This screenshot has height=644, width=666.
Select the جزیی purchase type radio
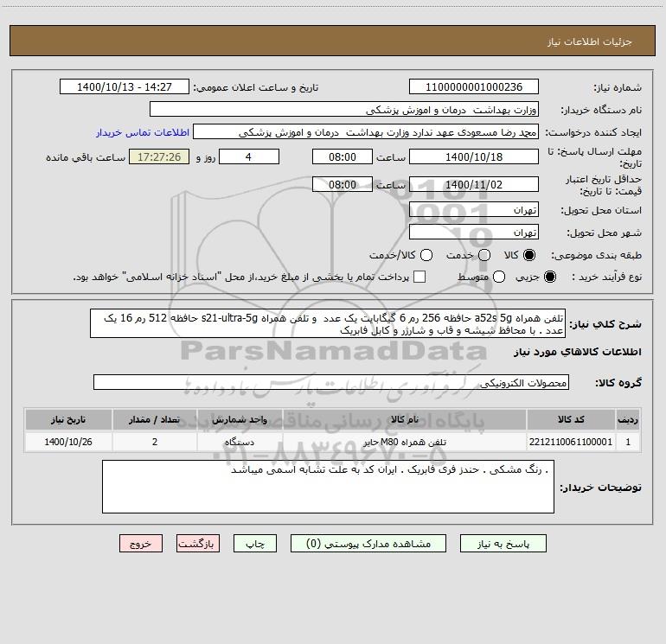coord(549,277)
